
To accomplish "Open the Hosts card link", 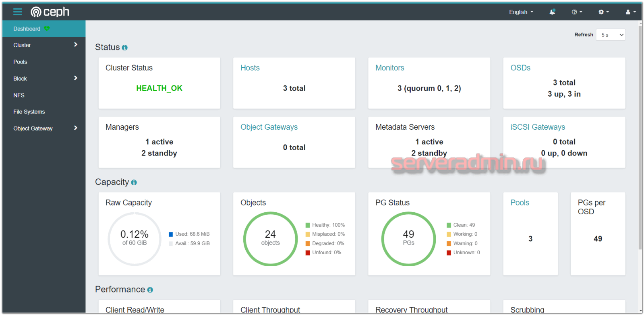I will (250, 68).
